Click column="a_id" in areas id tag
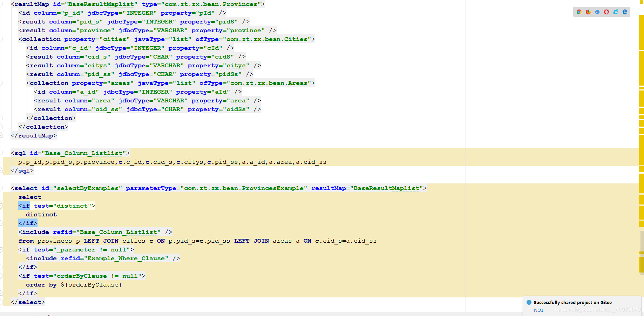This screenshot has width=644, height=316. [x=74, y=92]
